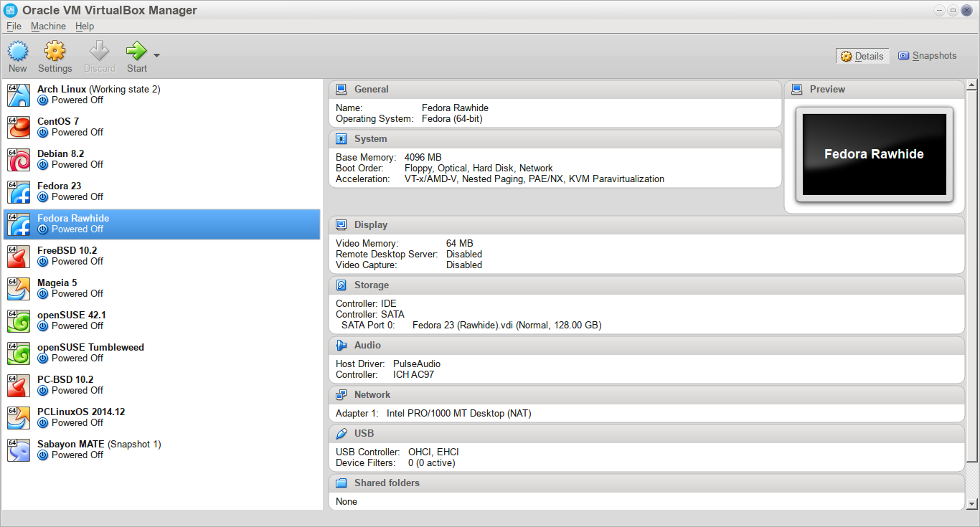This screenshot has height=527, width=980.
Task: Click the Intel PRO/1000 MT Desktop adapter text
Action: pos(459,414)
